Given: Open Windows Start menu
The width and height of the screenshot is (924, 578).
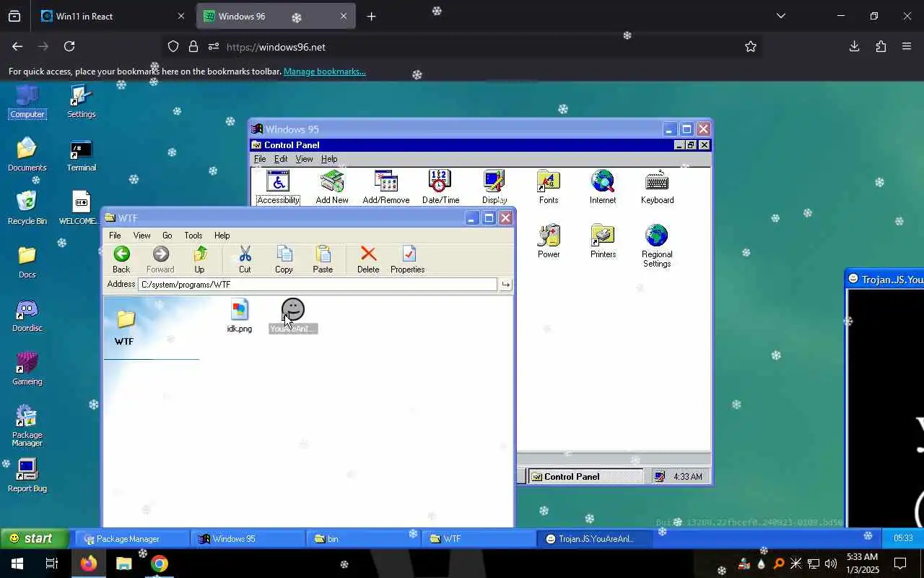Looking at the screenshot, I should [17, 564].
